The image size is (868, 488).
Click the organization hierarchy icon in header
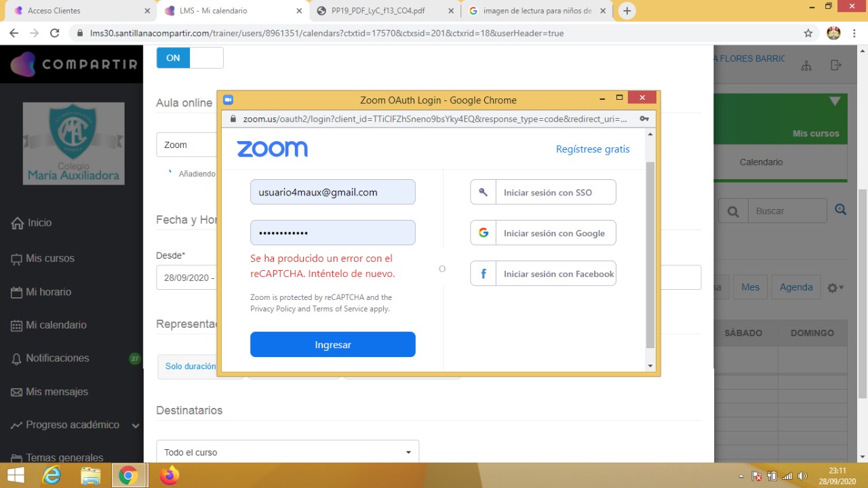click(806, 66)
